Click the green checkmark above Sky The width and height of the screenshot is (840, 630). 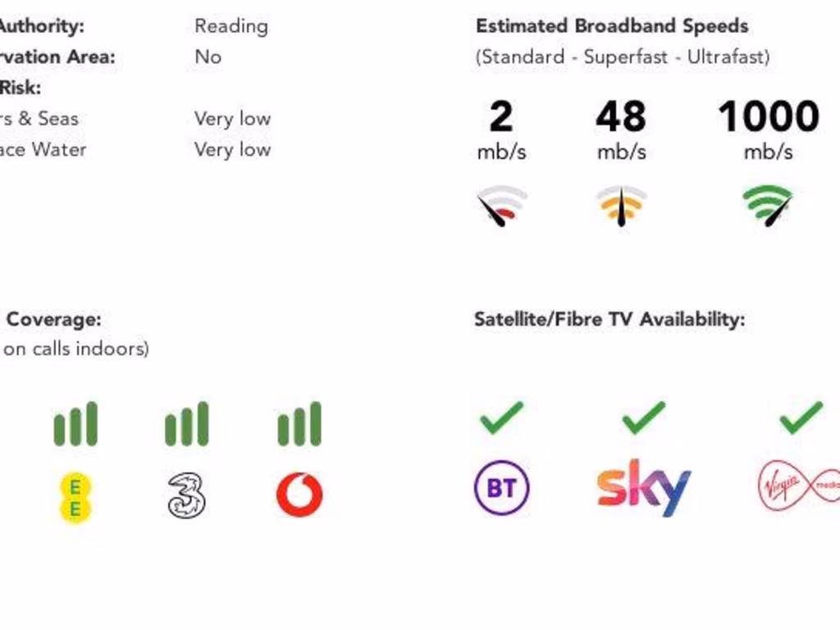click(x=644, y=418)
